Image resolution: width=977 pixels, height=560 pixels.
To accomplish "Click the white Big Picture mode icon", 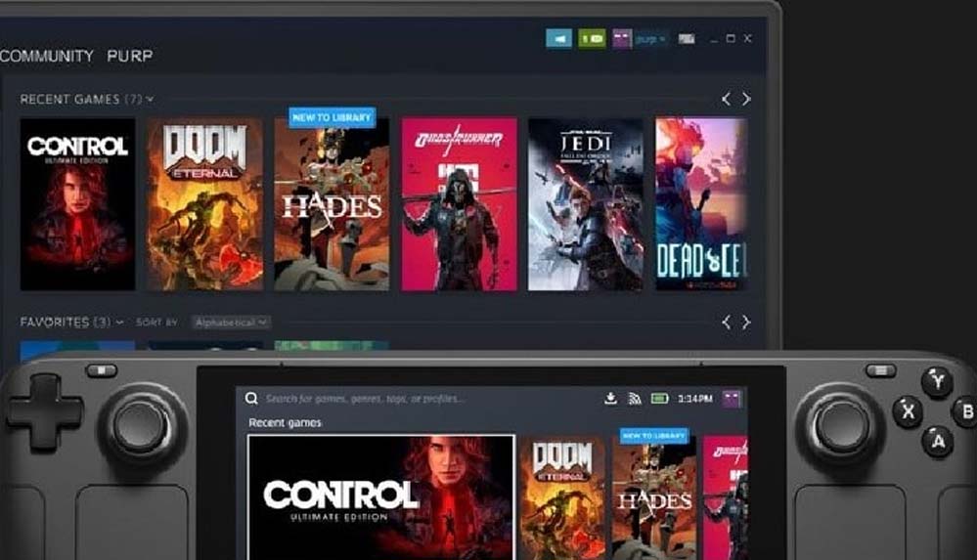I will coord(686,39).
